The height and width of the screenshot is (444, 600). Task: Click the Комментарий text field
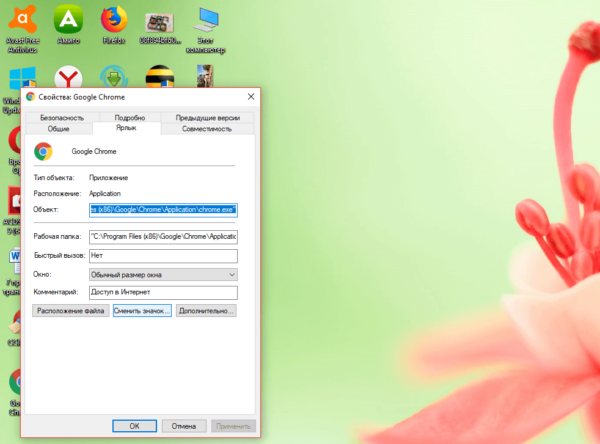163,292
